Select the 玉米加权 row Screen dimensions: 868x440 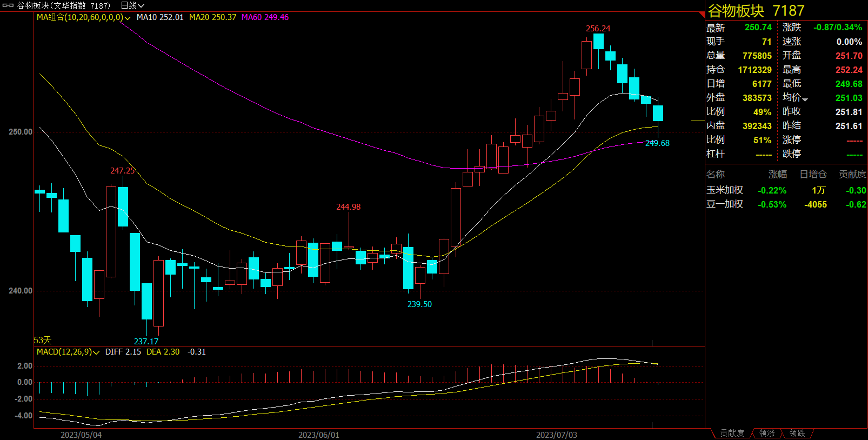tap(786, 190)
